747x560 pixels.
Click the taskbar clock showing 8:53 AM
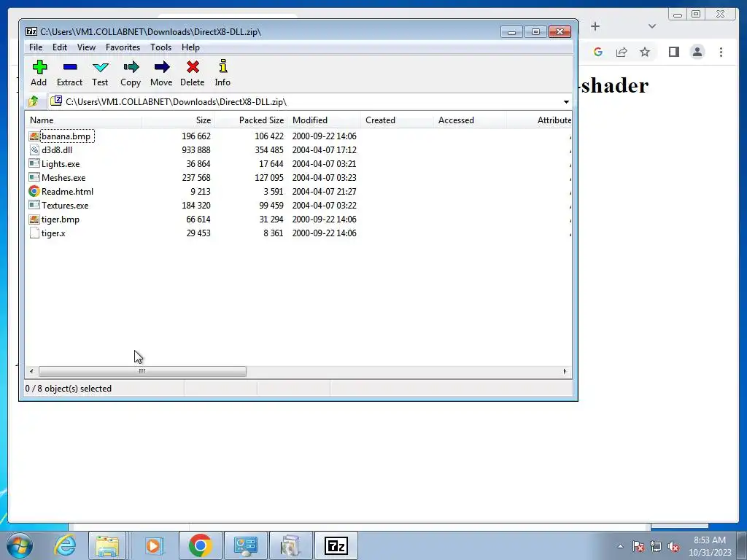(x=710, y=546)
